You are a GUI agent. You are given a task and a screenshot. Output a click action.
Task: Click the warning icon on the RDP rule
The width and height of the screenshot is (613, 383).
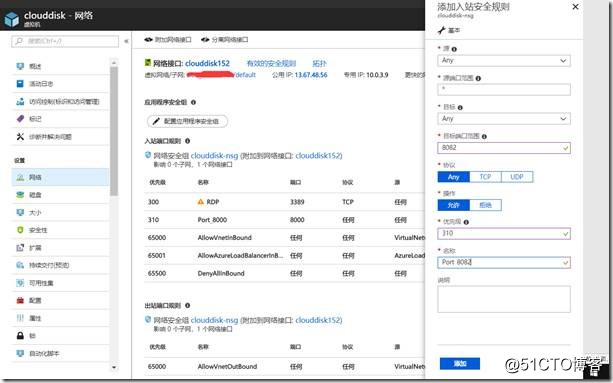201,202
